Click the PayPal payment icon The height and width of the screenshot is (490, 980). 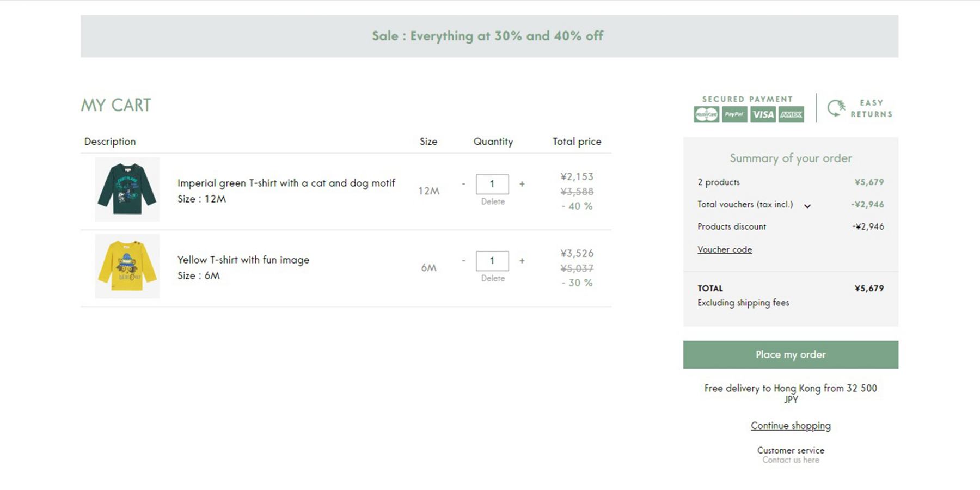tap(734, 114)
